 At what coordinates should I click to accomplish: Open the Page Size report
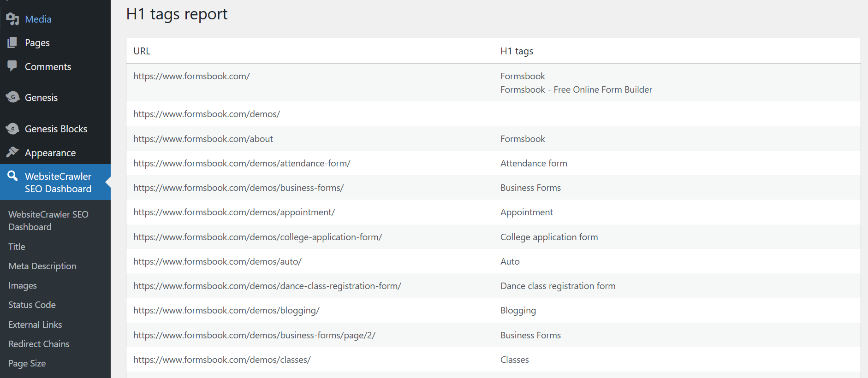[x=27, y=363]
